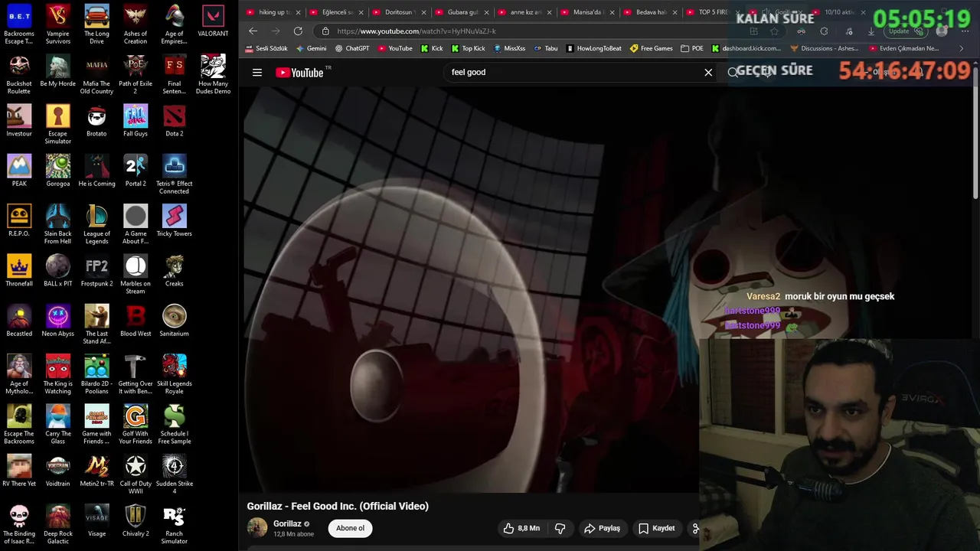This screenshot has width=980, height=551.
Task: Open the Gorillaz channel name link
Action: [x=287, y=524]
